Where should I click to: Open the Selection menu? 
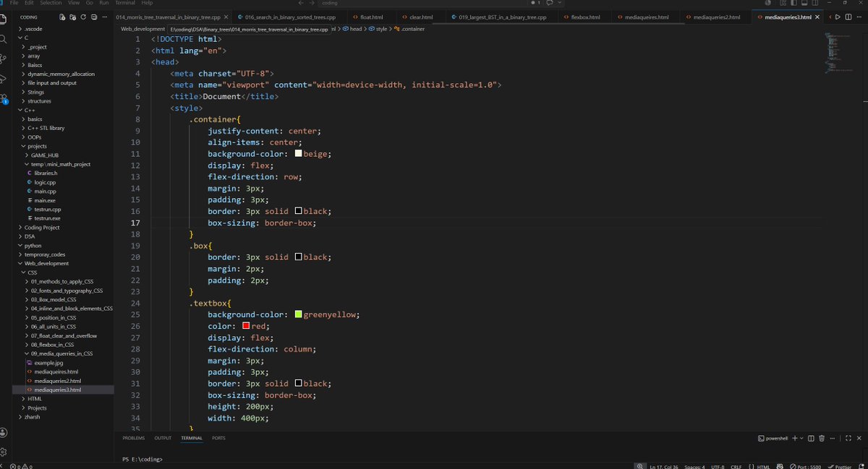coord(51,3)
